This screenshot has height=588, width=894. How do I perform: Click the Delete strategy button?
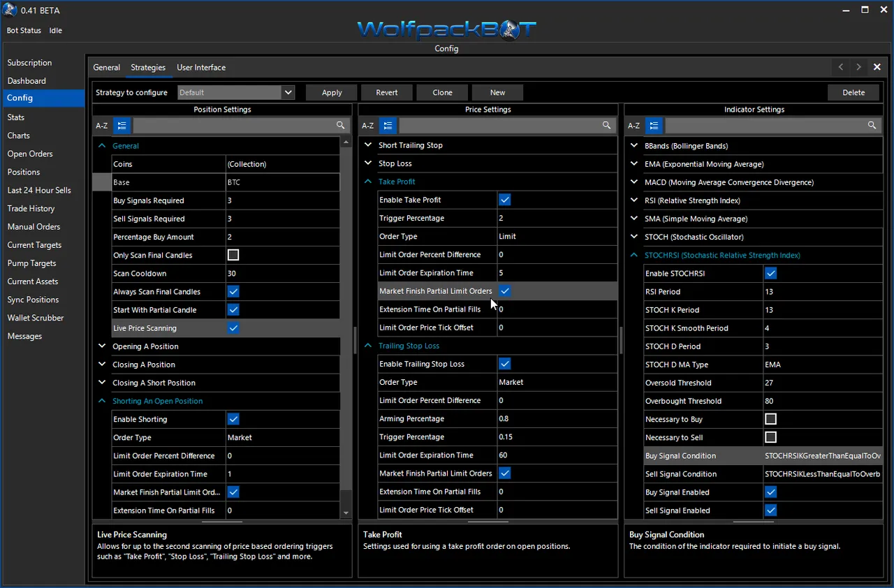pyautogui.click(x=853, y=92)
